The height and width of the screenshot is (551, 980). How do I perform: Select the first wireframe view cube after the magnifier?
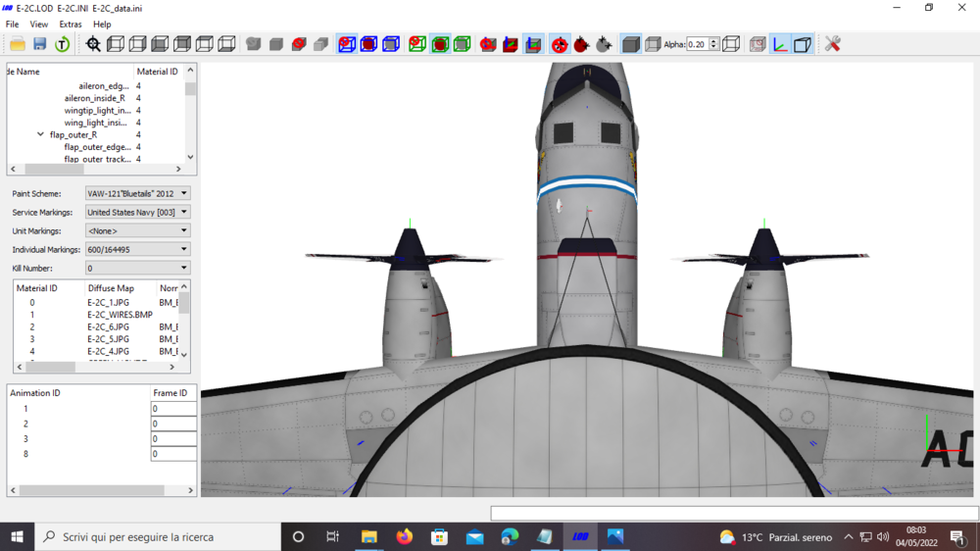116,44
